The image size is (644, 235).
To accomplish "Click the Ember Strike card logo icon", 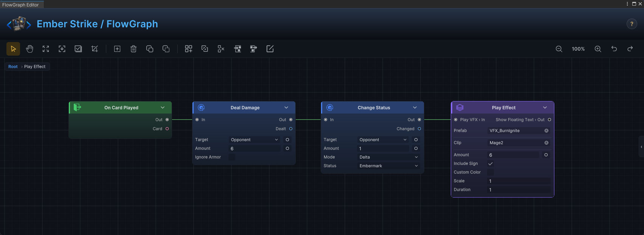I will [19, 24].
